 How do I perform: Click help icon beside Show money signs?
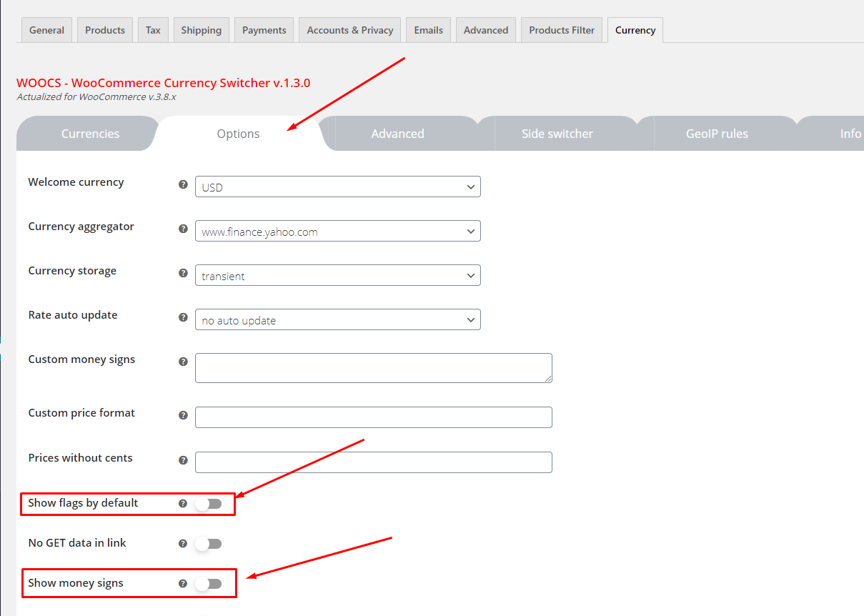coord(183,584)
